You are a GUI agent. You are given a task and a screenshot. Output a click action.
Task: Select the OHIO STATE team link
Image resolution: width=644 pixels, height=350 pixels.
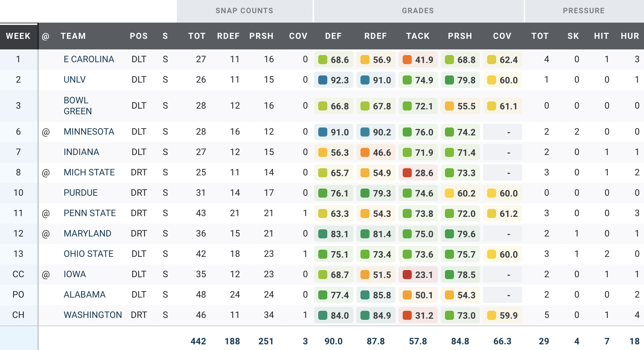(88, 254)
